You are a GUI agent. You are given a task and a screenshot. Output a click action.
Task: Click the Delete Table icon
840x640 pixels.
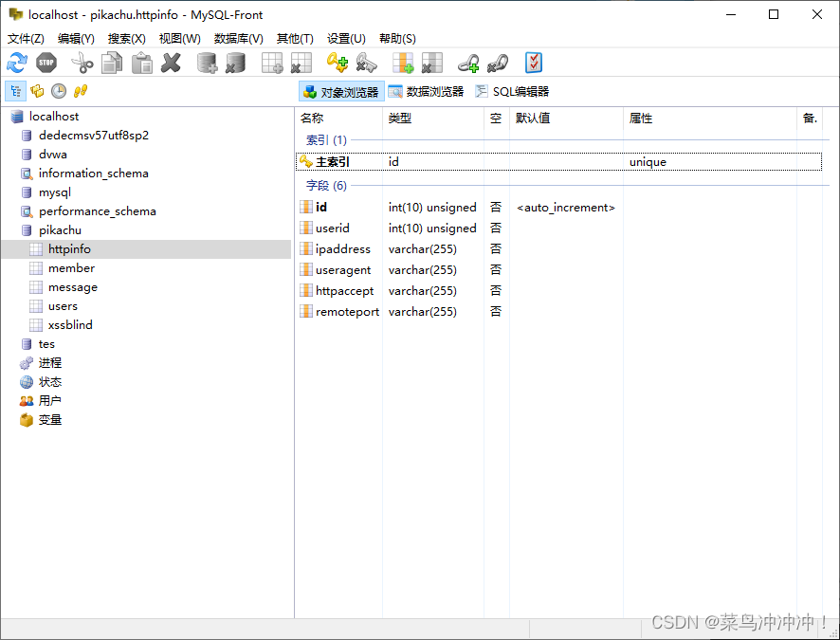301,63
